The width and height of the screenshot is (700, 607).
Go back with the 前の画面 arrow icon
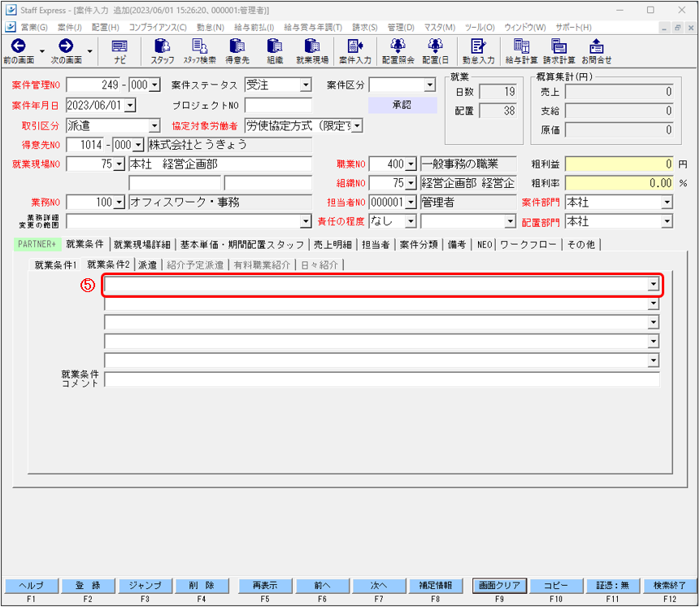[x=19, y=46]
